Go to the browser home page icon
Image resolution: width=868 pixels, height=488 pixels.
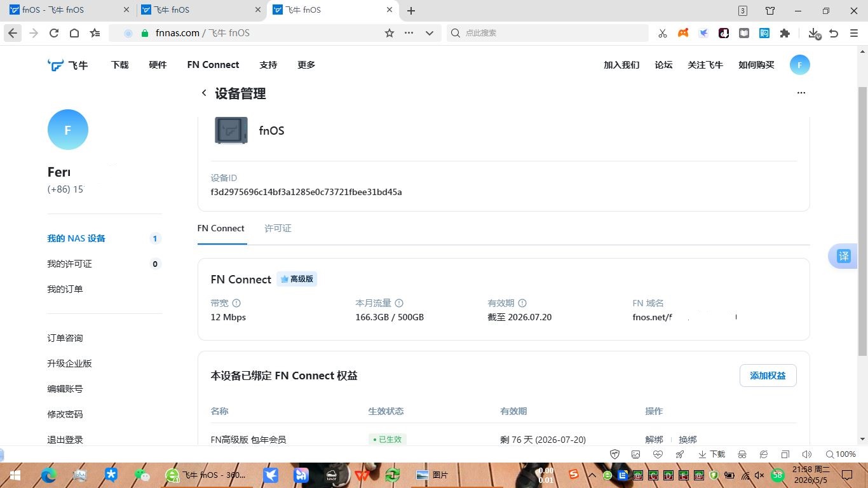74,33
